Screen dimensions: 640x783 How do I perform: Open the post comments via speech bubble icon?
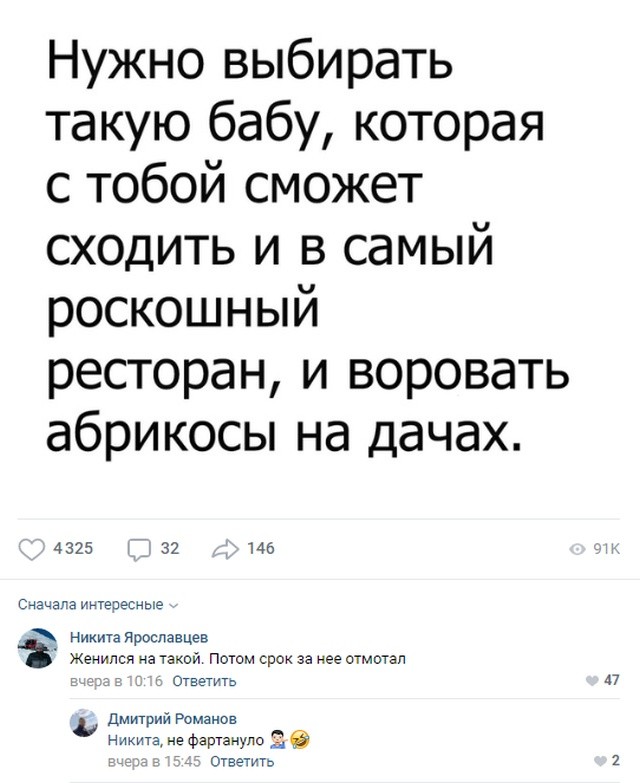tap(140, 547)
